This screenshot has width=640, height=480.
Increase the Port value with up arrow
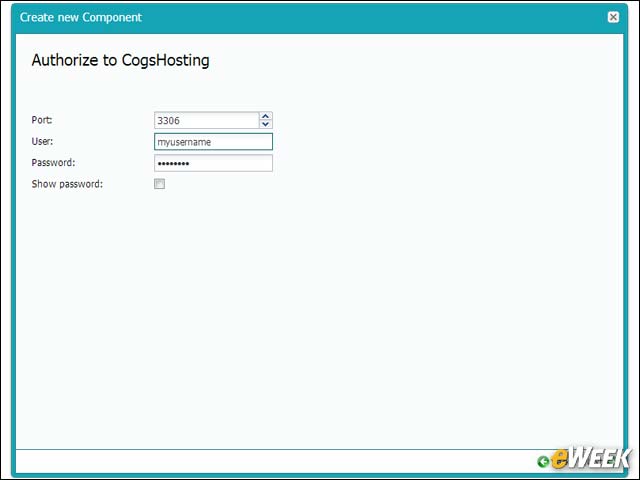pos(266,116)
